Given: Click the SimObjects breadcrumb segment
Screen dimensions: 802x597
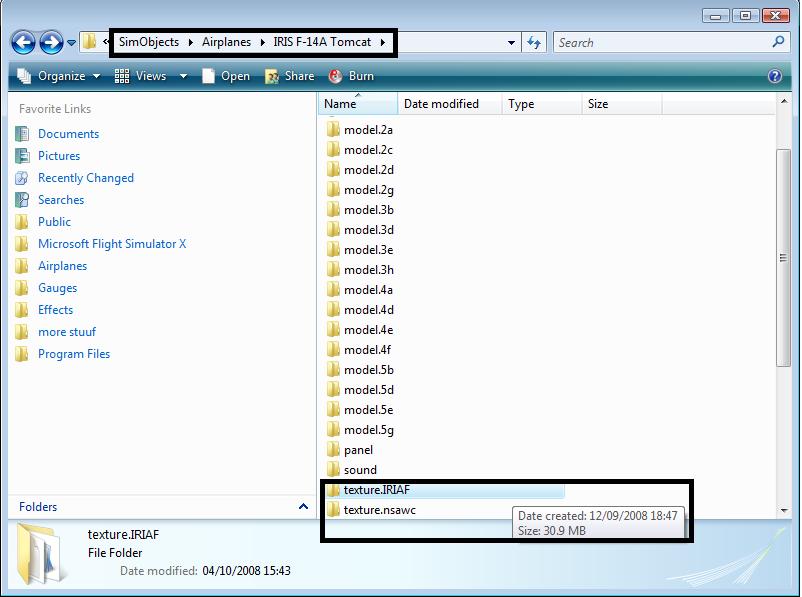Looking at the screenshot, I should pyautogui.click(x=148, y=42).
